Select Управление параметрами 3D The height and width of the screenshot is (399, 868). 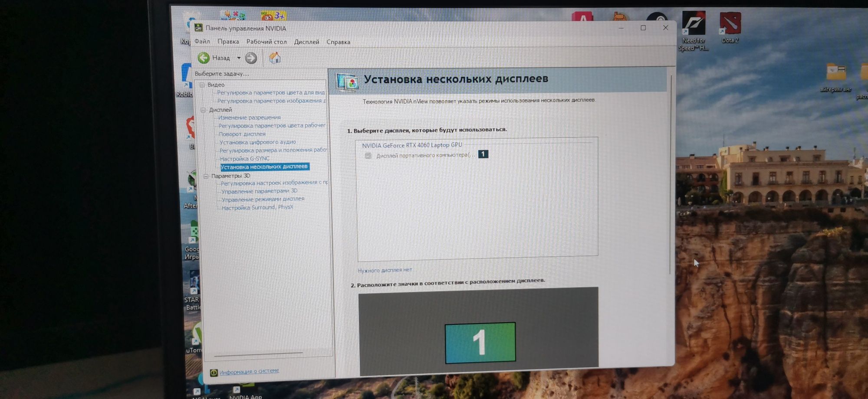[260, 191]
